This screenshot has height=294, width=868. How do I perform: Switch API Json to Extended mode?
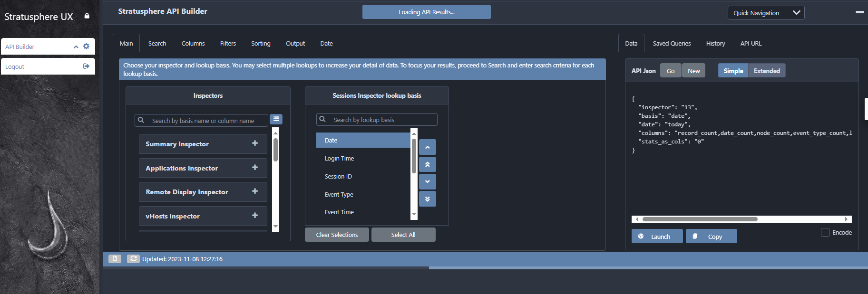(766, 71)
